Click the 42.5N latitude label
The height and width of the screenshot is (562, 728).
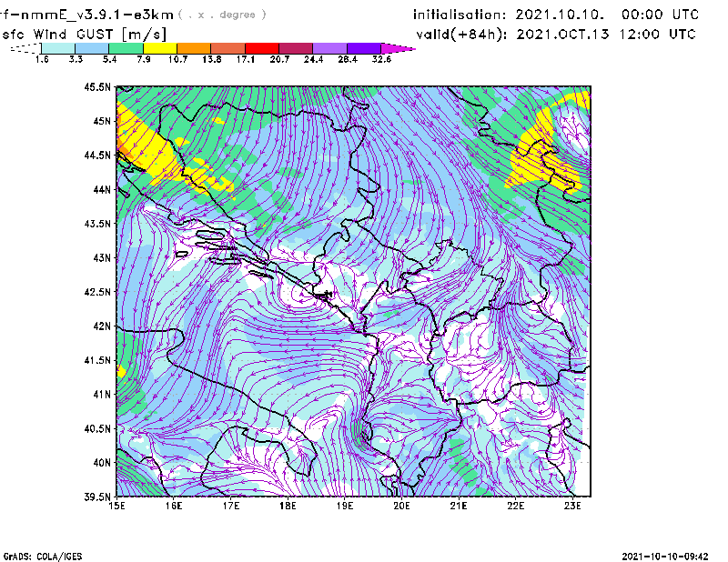pyautogui.click(x=97, y=292)
